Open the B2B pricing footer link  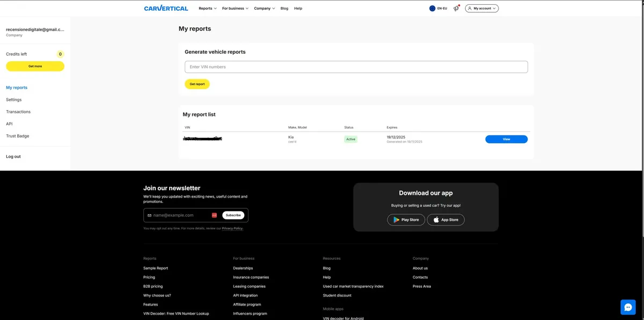tap(153, 287)
